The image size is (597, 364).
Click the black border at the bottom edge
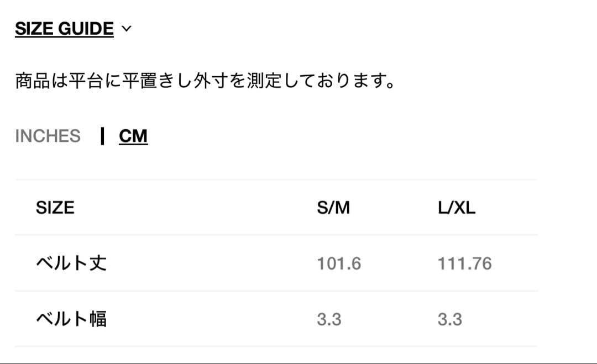[x=298, y=363]
